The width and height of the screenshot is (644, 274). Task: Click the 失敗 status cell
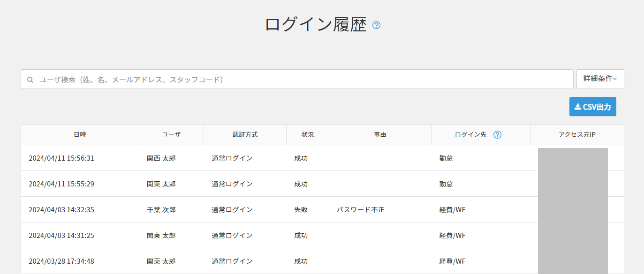coord(301,210)
